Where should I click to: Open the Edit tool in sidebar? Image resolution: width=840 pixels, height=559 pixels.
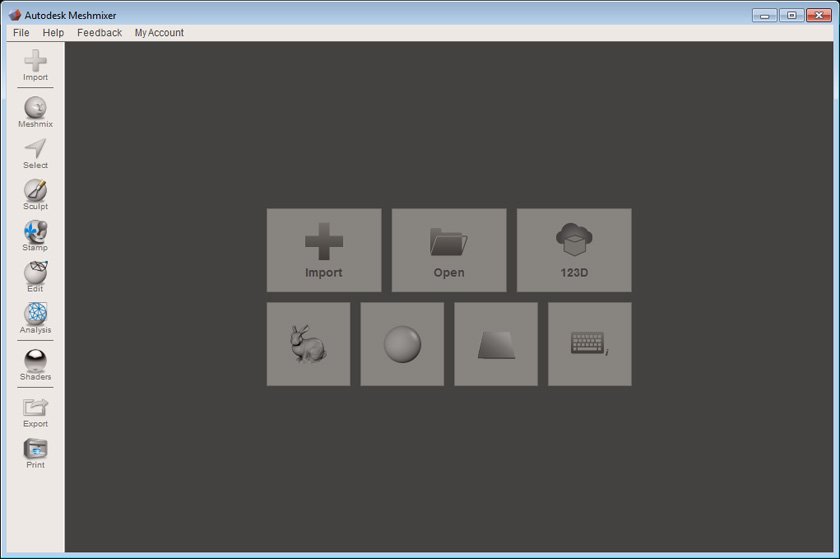click(35, 277)
